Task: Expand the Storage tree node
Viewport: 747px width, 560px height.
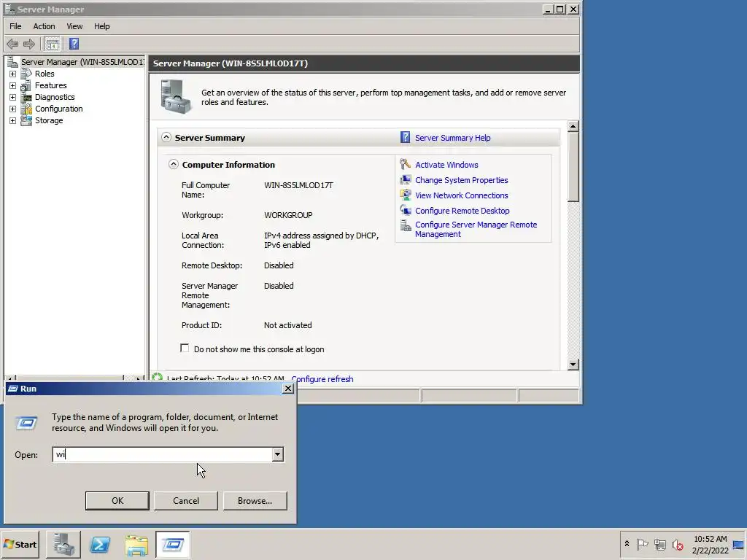Action: point(13,120)
